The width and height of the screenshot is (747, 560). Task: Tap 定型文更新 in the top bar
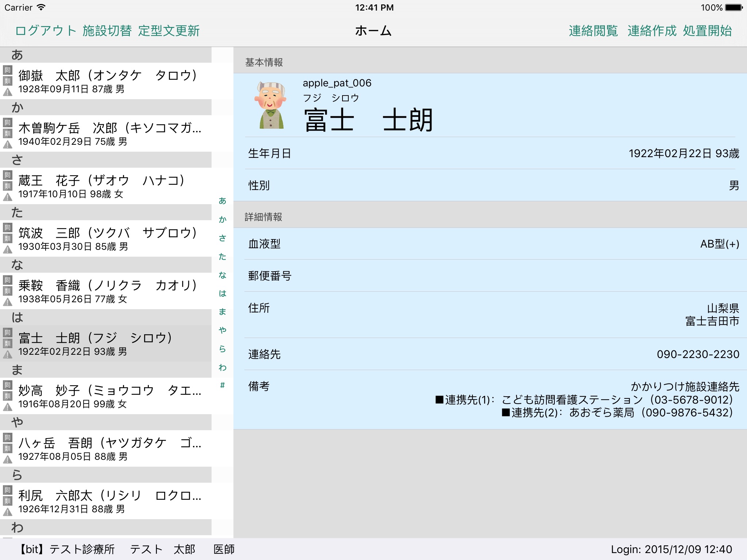169,31
